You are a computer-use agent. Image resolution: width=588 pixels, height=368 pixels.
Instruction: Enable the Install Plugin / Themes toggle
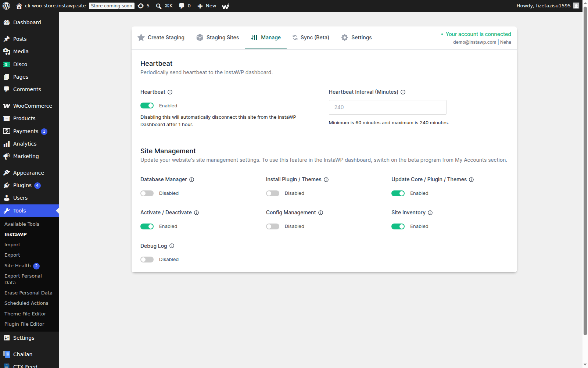[273, 193]
